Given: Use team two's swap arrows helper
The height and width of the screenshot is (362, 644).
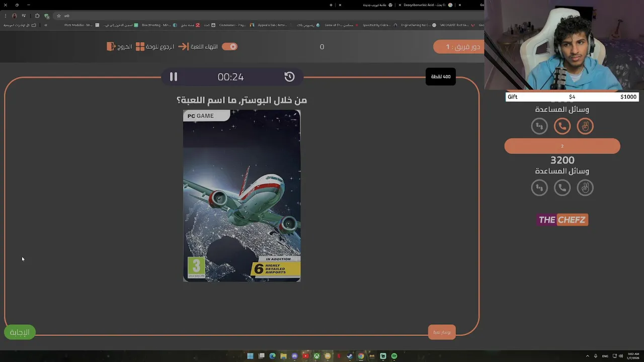Looking at the screenshot, I should 539,188.
